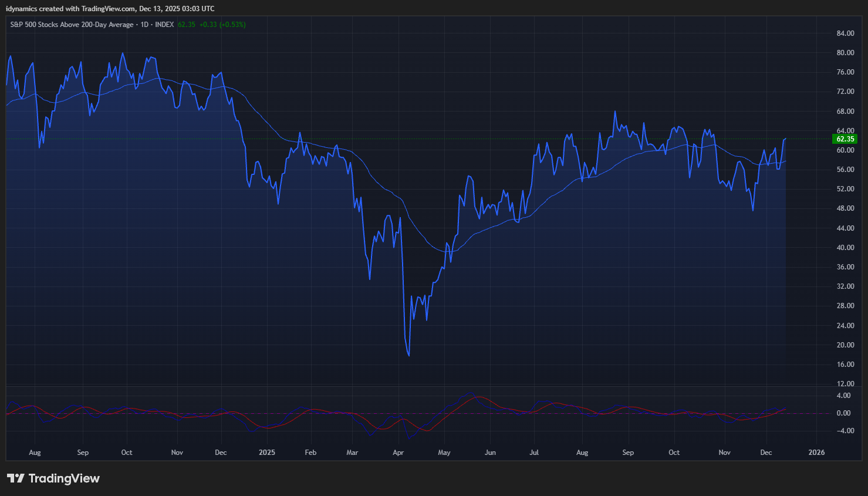The height and width of the screenshot is (496, 868).
Task: Click the 2025 year label on time axis
Action: tap(267, 453)
